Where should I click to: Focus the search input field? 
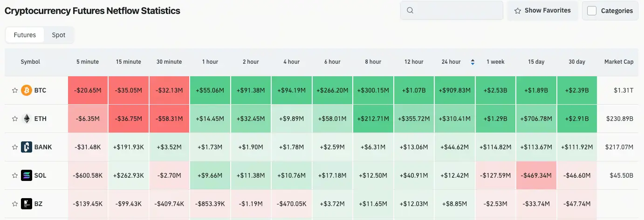pos(452,10)
